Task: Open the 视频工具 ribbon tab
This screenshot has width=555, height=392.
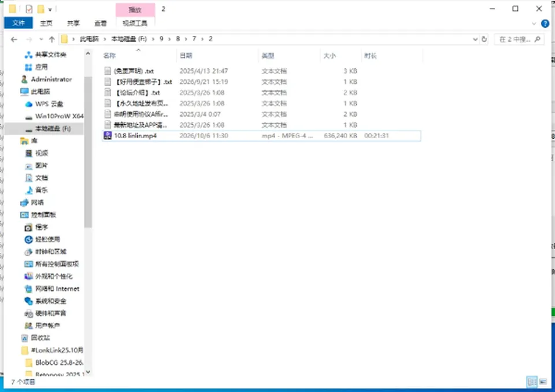Action: [135, 23]
